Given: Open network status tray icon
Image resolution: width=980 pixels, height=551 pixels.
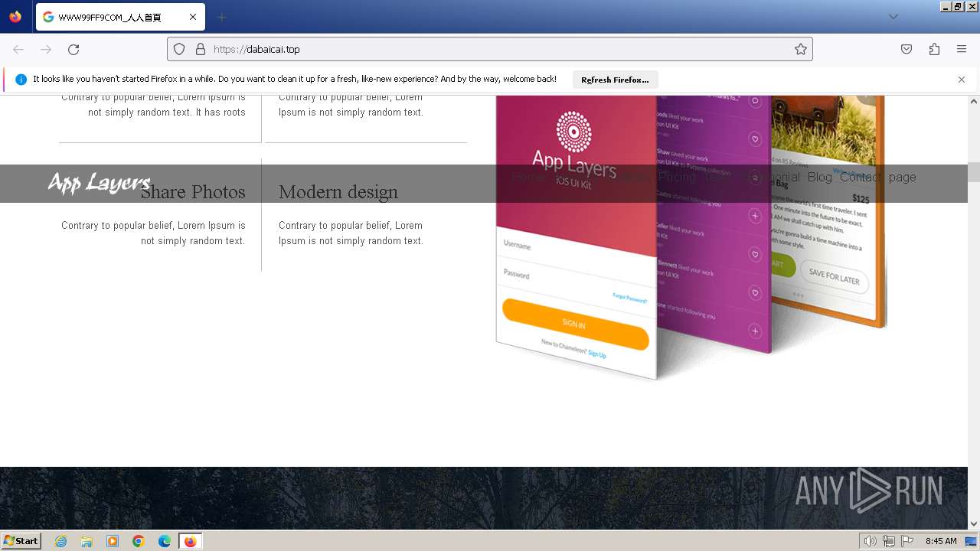Looking at the screenshot, I should (x=888, y=541).
